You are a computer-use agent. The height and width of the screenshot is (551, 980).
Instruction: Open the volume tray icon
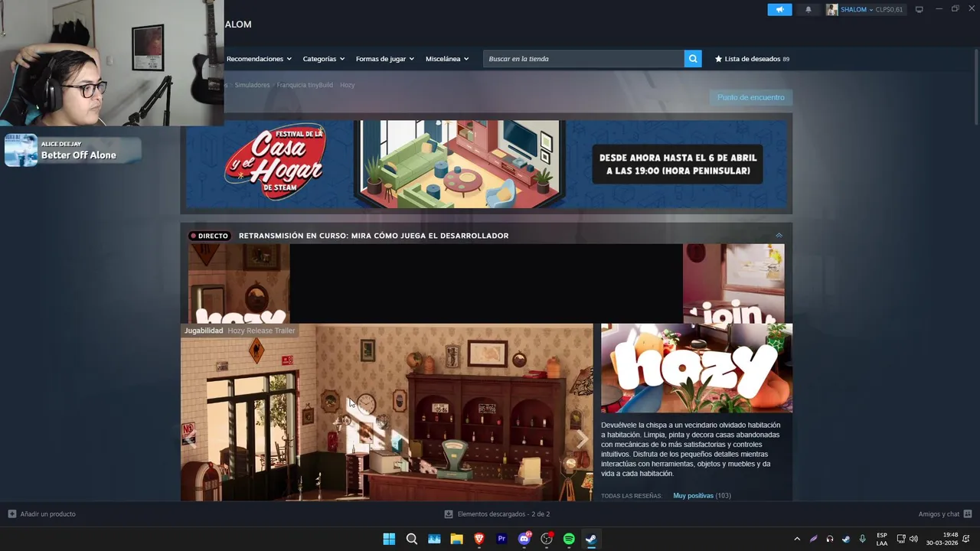(x=913, y=539)
